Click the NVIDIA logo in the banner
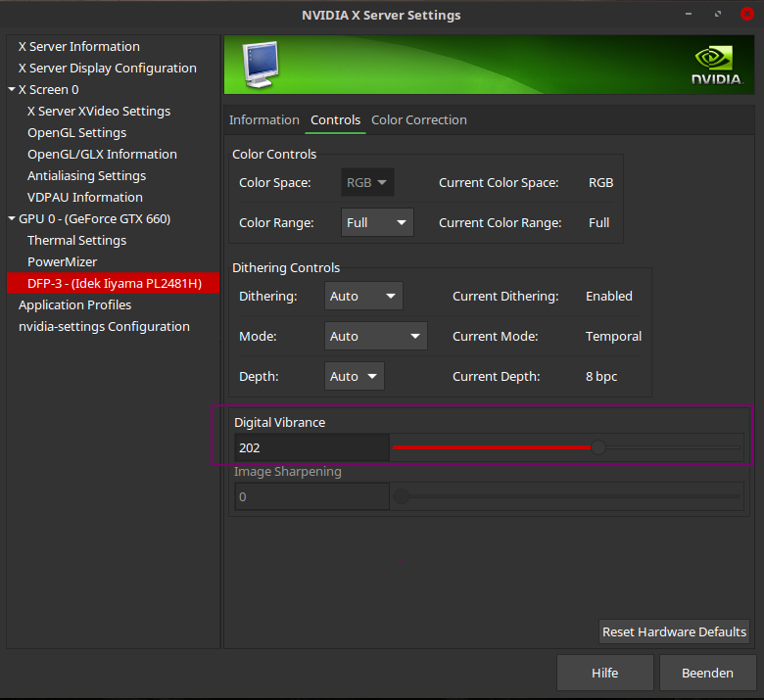This screenshot has height=700, width=764. (x=717, y=66)
